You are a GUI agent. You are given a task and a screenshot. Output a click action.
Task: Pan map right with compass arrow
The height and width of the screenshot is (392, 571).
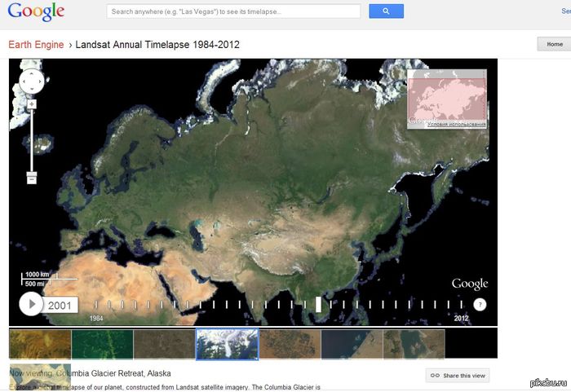click(39, 81)
